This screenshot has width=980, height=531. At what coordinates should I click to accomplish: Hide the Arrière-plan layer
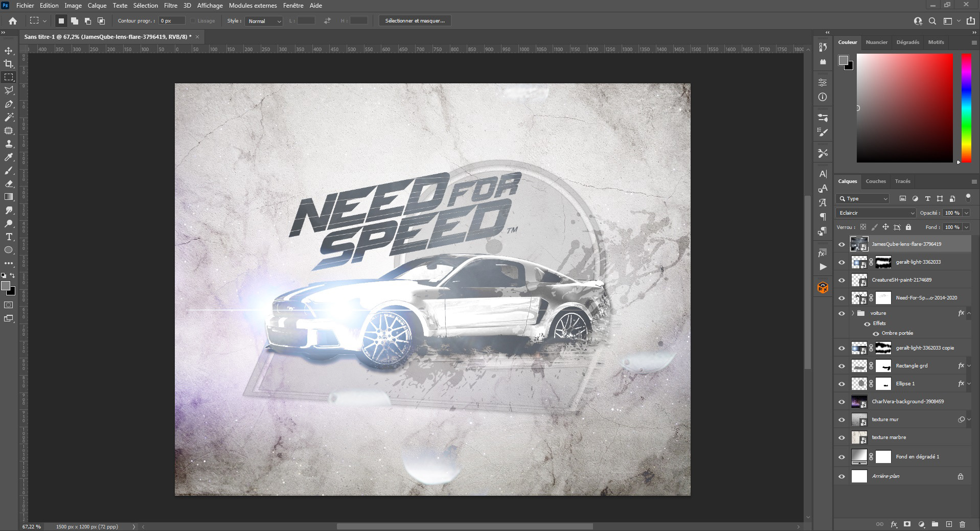click(x=841, y=476)
